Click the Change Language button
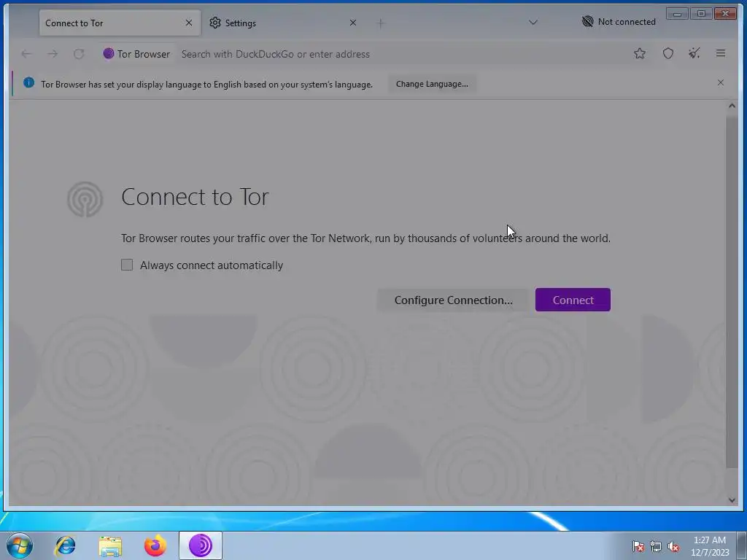The image size is (747, 560). (x=432, y=84)
